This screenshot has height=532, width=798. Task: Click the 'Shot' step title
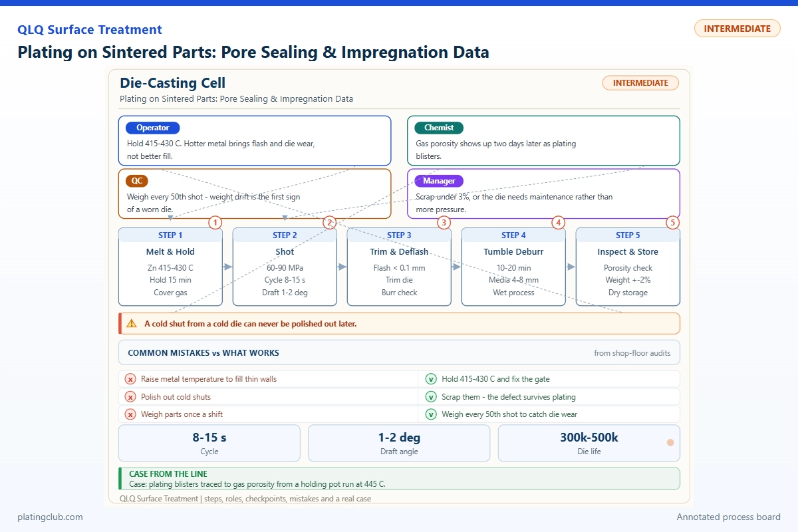285,252
